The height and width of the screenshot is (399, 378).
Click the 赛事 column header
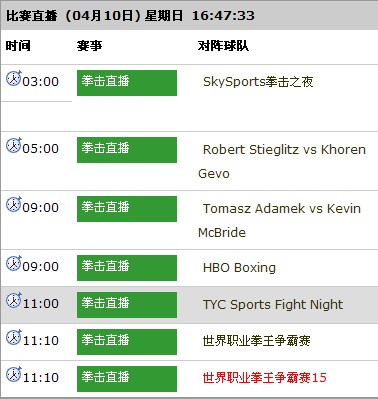[x=89, y=46]
